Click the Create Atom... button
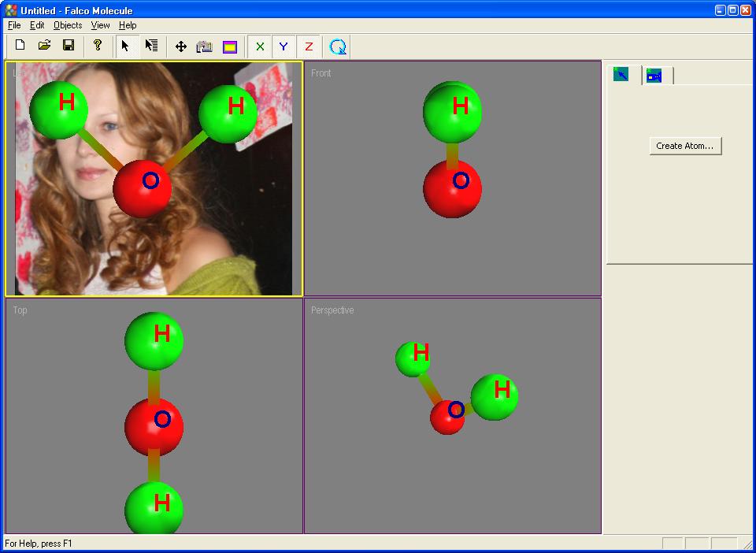This screenshot has height=553, width=756. 685,146
